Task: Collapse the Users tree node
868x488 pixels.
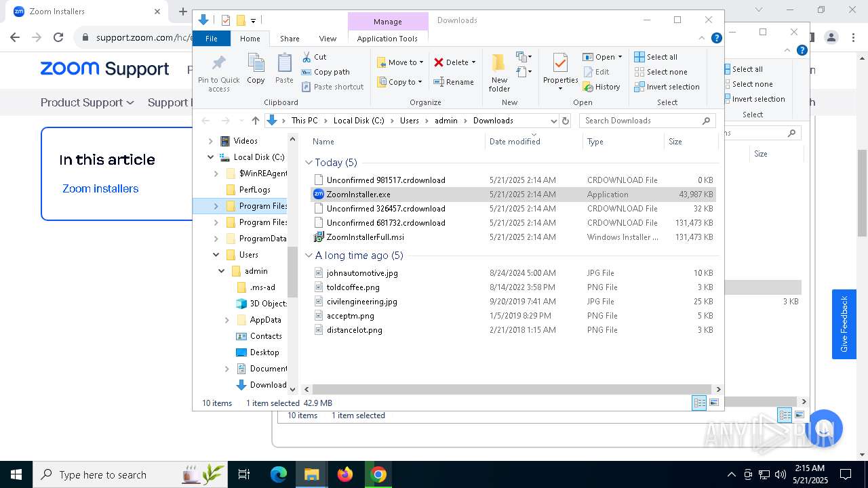Action: (x=216, y=255)
